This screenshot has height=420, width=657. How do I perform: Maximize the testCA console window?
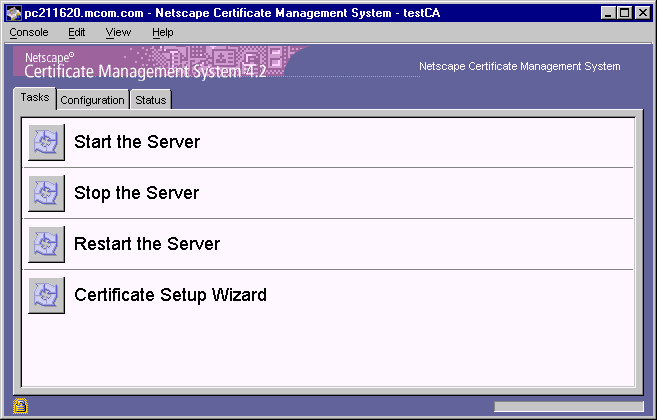pos(624,13)
